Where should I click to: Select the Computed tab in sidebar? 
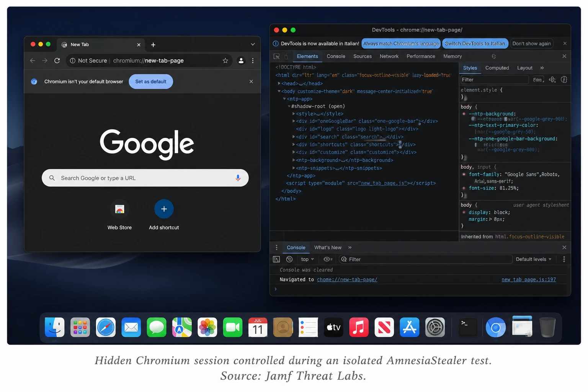(x=497, y=68)
